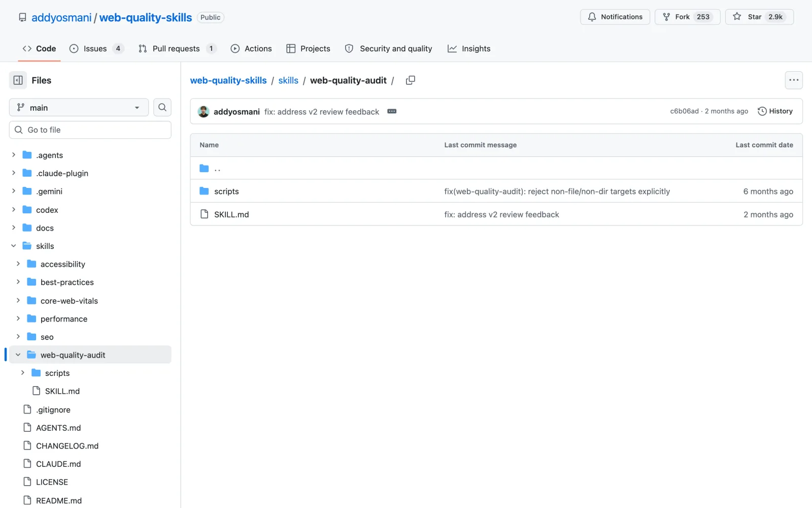Collapse the web-quality-audit folder chevron
The image size is (812, 508).
pos(18,355)
